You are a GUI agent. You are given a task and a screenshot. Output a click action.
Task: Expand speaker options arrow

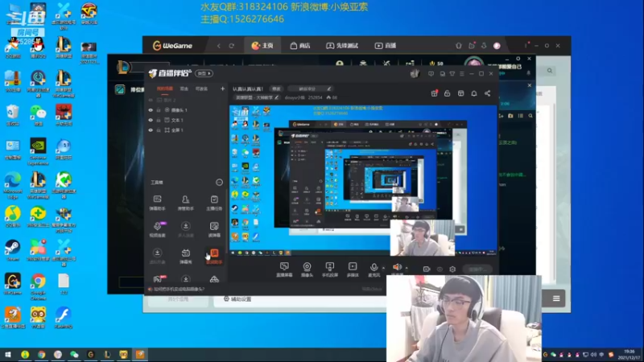pyautogui.click(x=407, y=269)
